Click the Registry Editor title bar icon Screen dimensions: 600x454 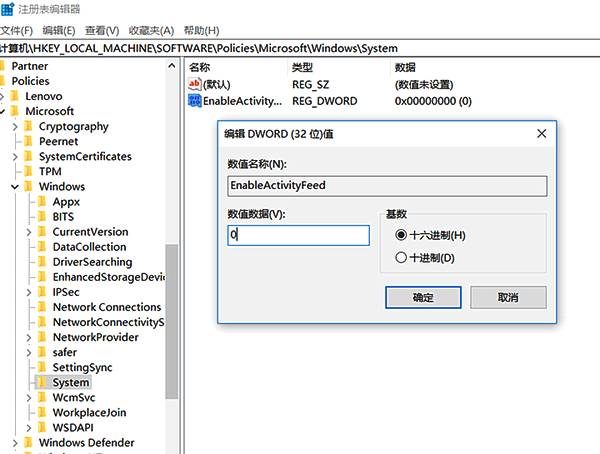[7, 9]
